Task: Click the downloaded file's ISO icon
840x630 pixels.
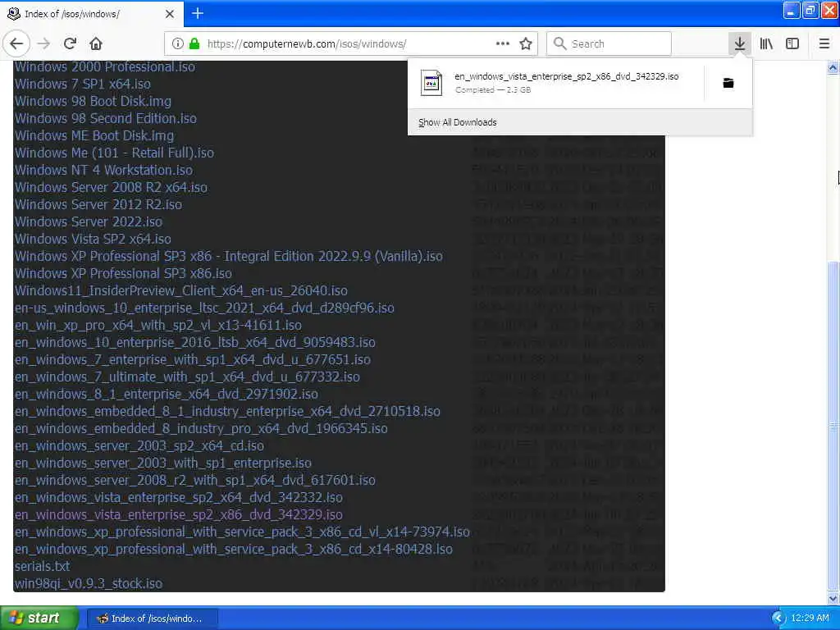Action: point(431,83)
